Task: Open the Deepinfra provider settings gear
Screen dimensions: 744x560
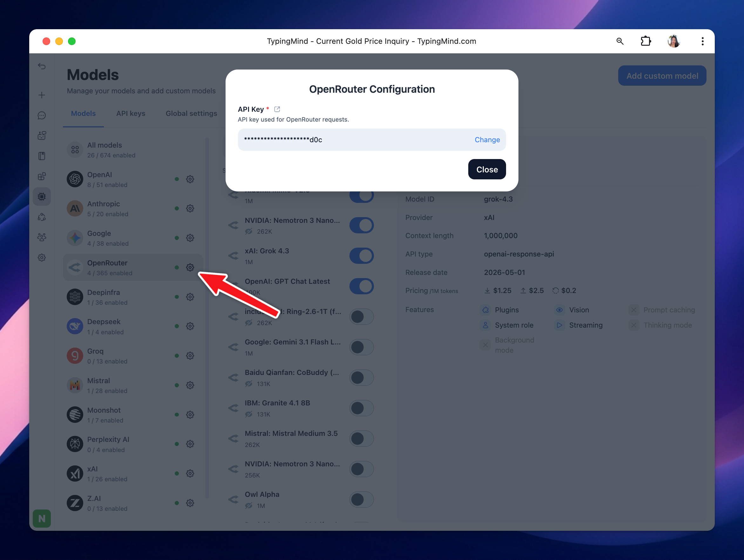Action: [x=190, y=297]
